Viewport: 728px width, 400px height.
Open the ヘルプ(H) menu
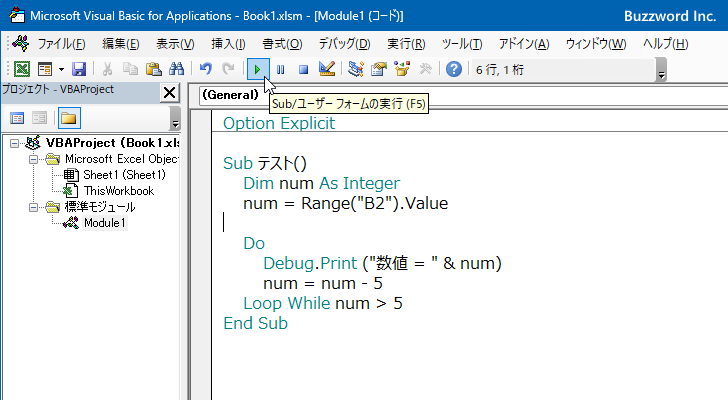[x=665, y=44]
